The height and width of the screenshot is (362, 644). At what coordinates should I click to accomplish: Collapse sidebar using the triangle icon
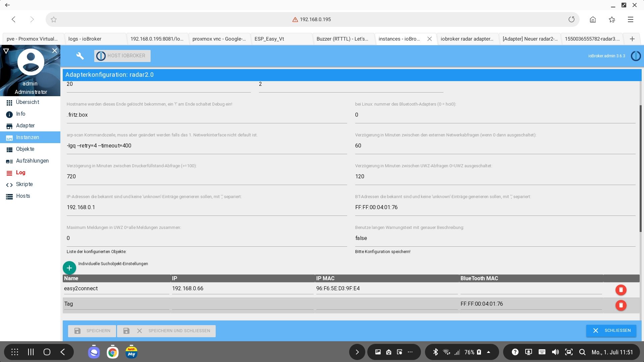[6, 51]
